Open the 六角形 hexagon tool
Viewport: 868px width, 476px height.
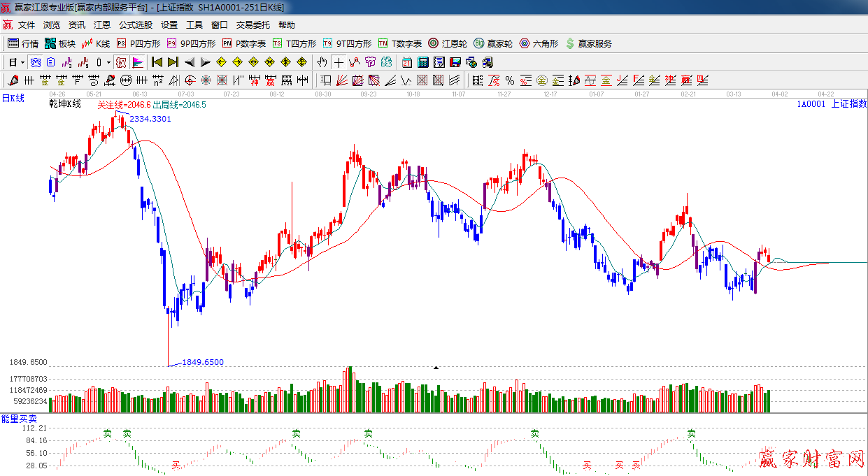pyautogui.click(x=539, y=43)
